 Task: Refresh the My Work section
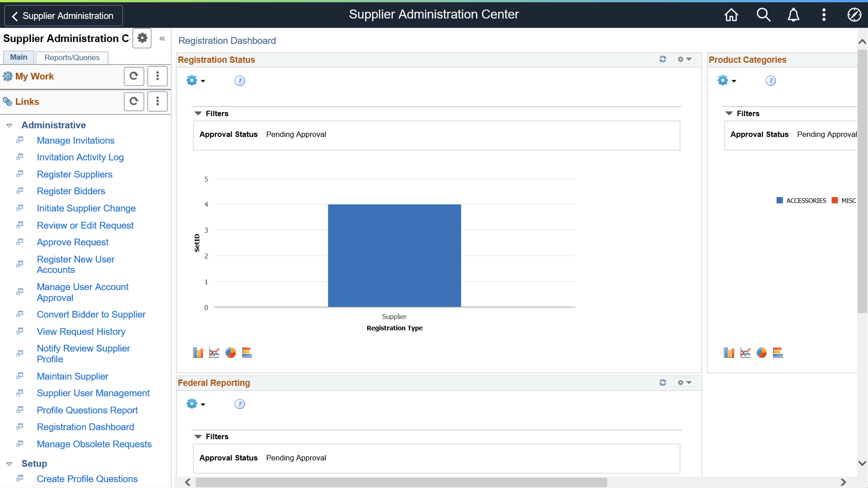coord(134,76)
